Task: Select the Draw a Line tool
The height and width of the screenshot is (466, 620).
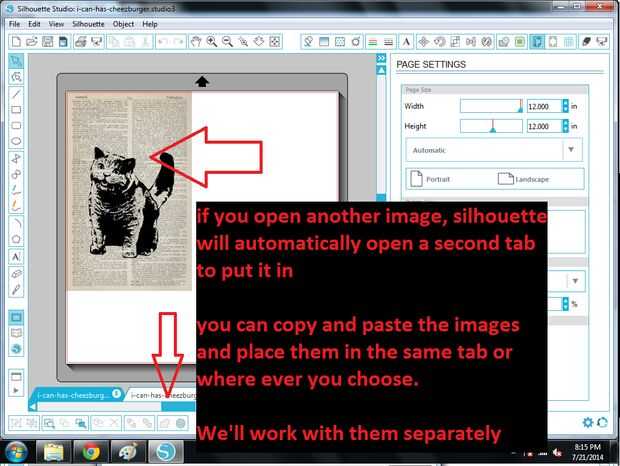Action: (16, 94)
